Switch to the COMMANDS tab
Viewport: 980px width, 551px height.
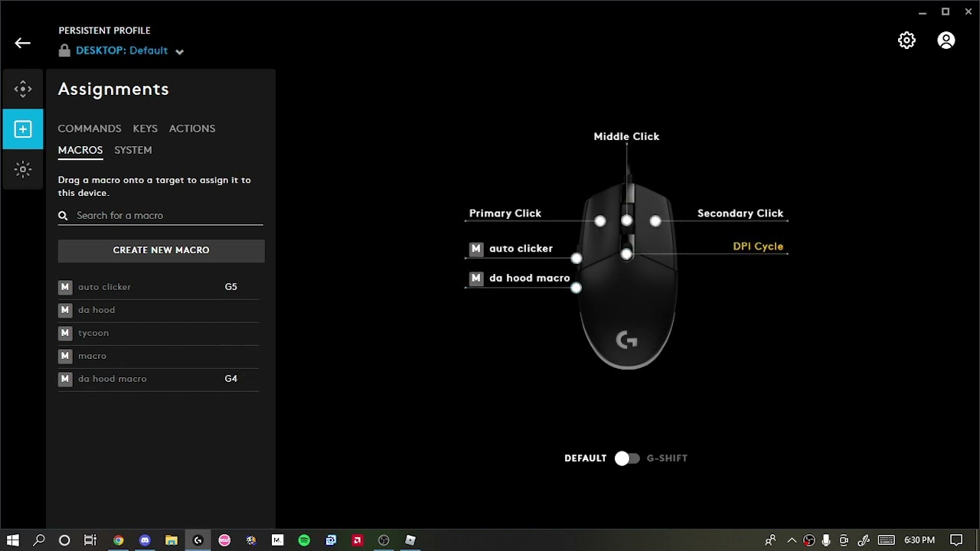tap(90, 129)
